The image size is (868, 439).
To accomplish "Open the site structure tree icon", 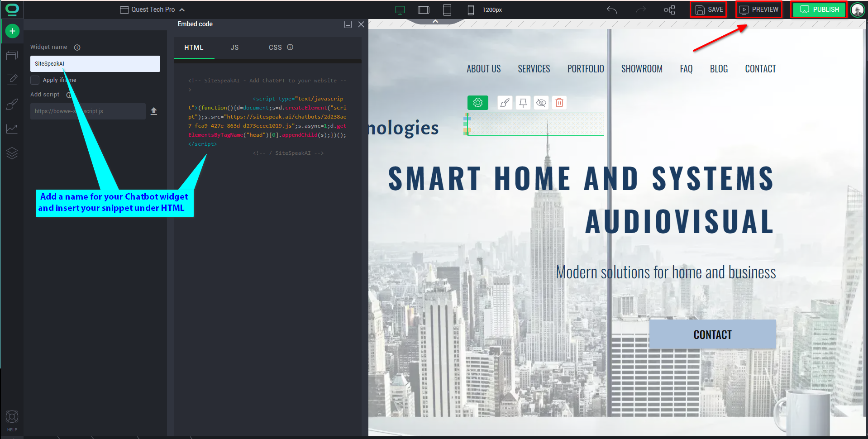I will coord(670,10).
